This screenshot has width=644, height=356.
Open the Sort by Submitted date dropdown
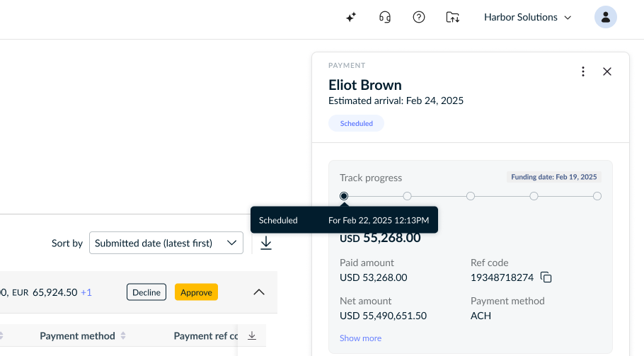[166, 243]
